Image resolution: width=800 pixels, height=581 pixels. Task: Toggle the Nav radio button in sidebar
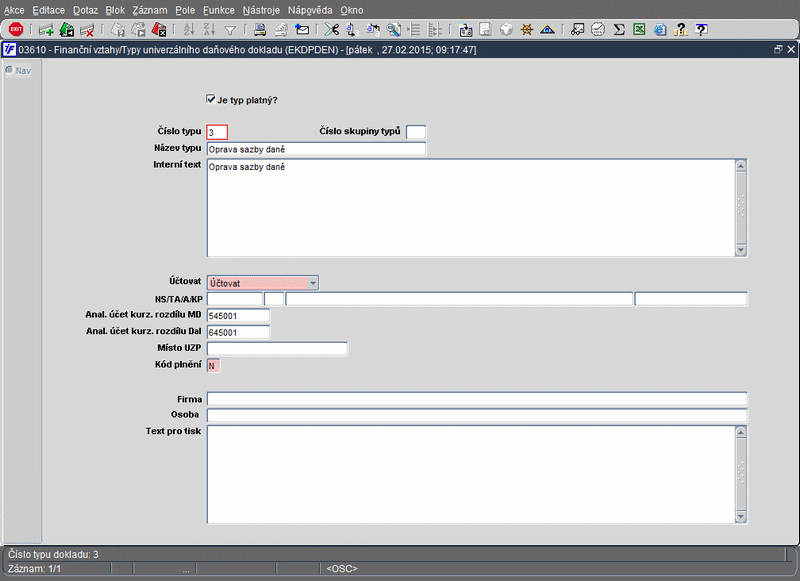click(9, 70)
